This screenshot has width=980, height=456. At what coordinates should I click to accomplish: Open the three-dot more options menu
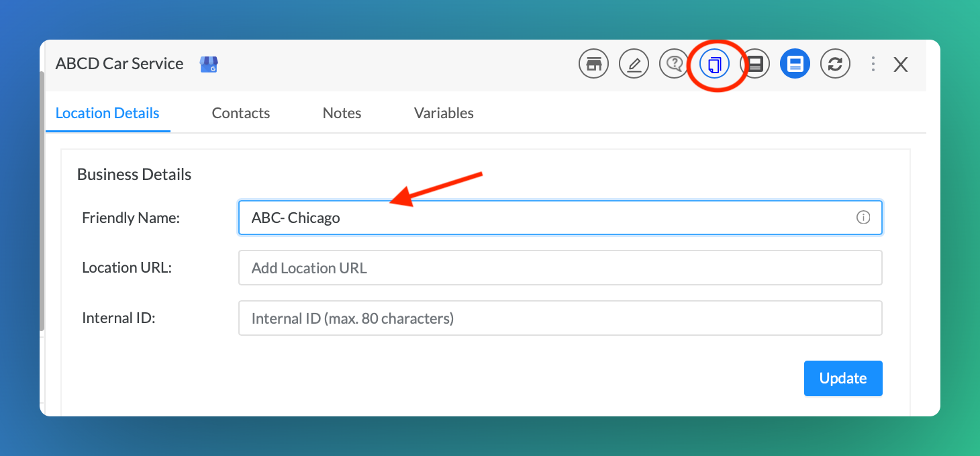coord(873,64)
